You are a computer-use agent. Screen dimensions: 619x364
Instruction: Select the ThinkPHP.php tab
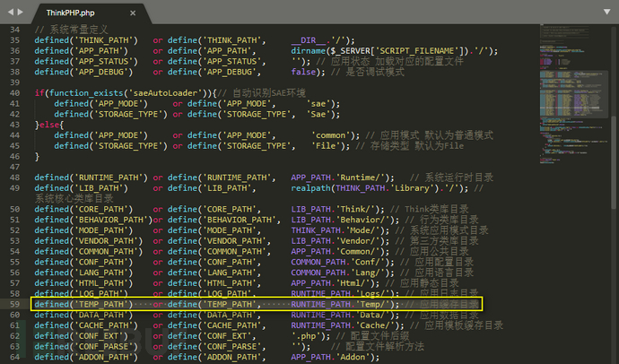pyautogui.click(x=70, y=13)
